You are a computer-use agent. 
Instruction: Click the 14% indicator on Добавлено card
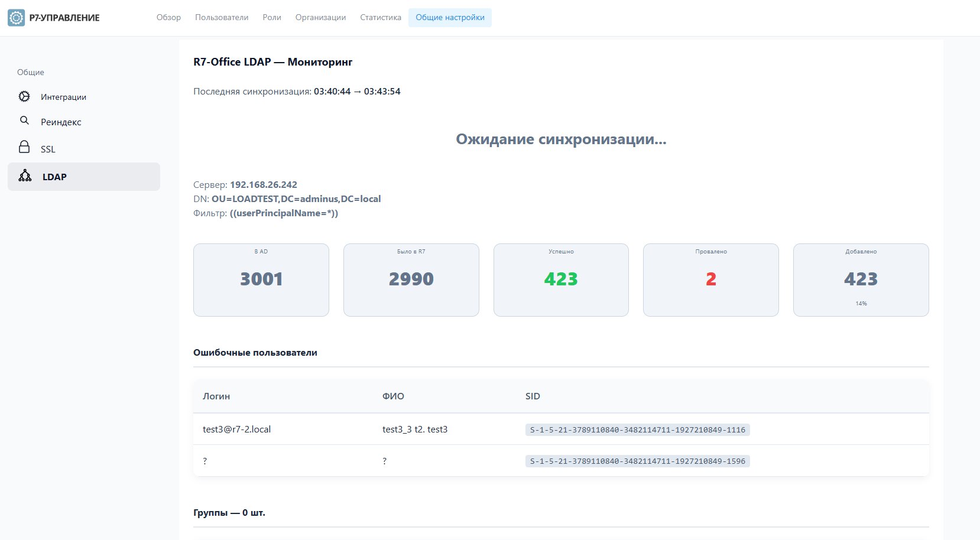point(861,304)
